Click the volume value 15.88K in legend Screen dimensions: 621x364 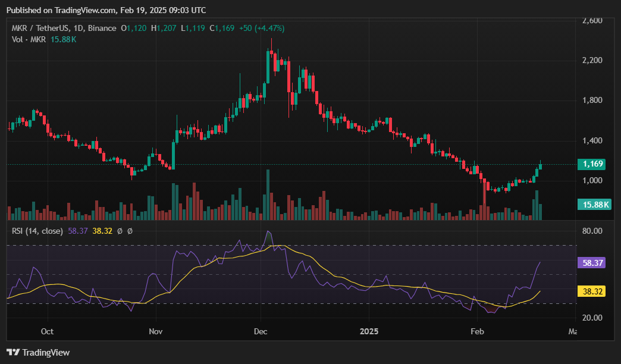pos(64,40)
